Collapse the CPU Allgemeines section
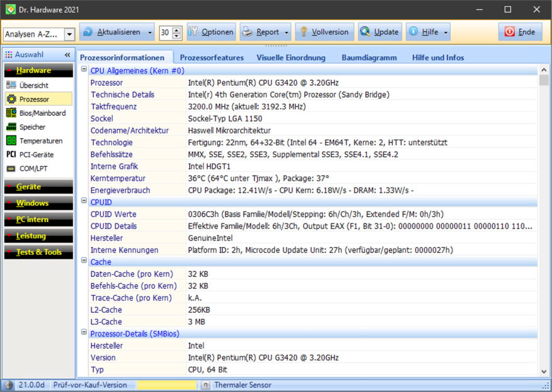 pyautogui.click(x=84, y=70)
